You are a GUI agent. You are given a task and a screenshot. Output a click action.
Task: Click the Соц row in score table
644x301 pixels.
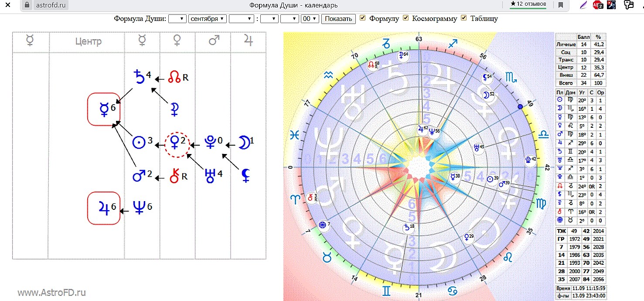(x=580, y=52)
